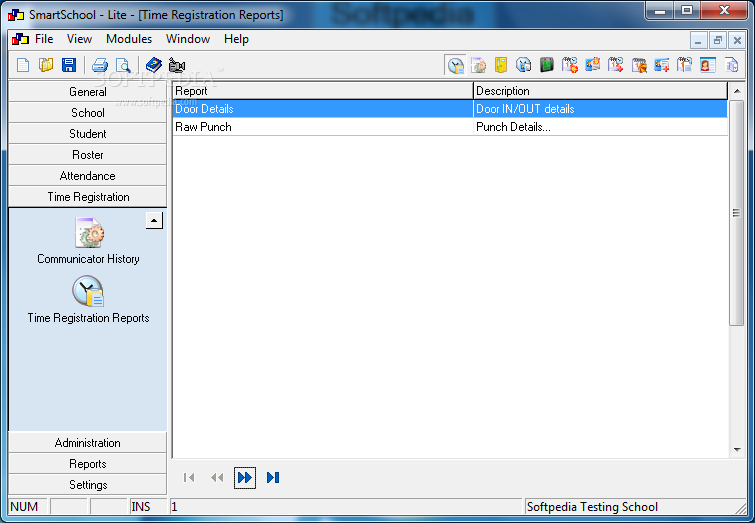Go to first record navigation button
Image resolution: width=755 pixels, height=523 pixels.
(189, 477)
